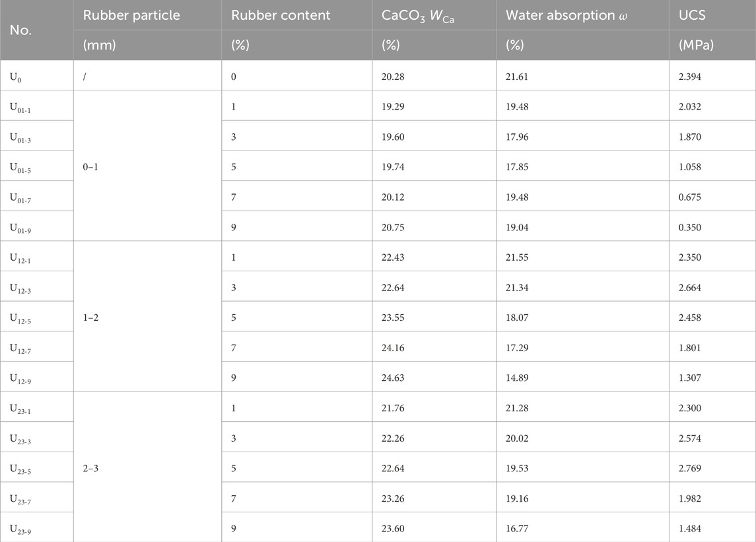The height and width of the screenshot is (542, 756).
Task: Select the 2–3 rubber particle cell
Action: pyautogui.click(x=90, y=468)
